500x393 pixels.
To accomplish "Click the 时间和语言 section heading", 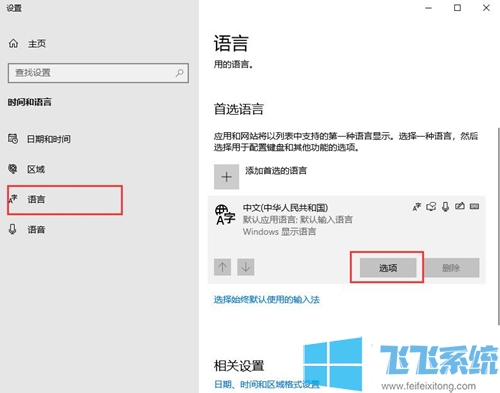I will pyautogui.click(x=30, y=102).
